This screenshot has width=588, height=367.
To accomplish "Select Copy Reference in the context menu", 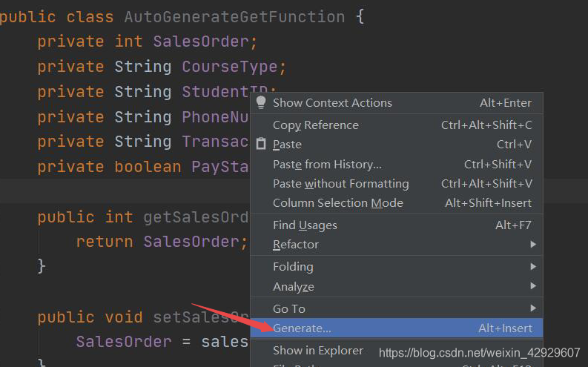I will tap(397, 125).
